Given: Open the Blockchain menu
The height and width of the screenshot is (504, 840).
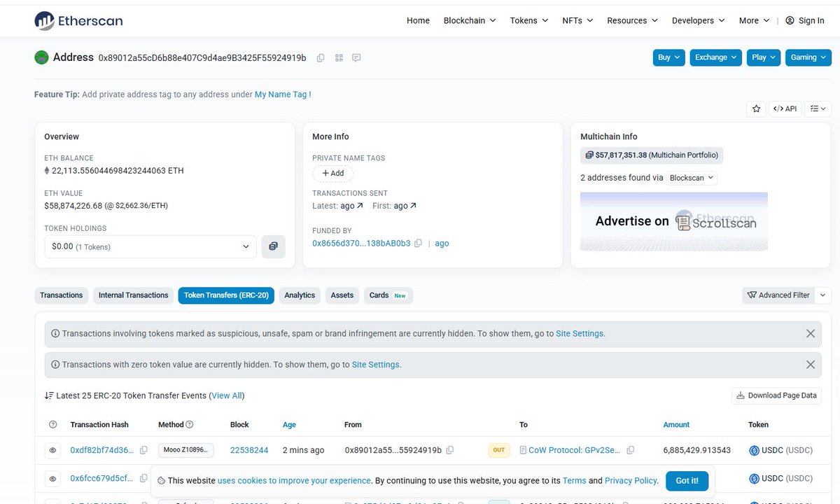Looking at the screenshot, I should [x=470, y=20].
